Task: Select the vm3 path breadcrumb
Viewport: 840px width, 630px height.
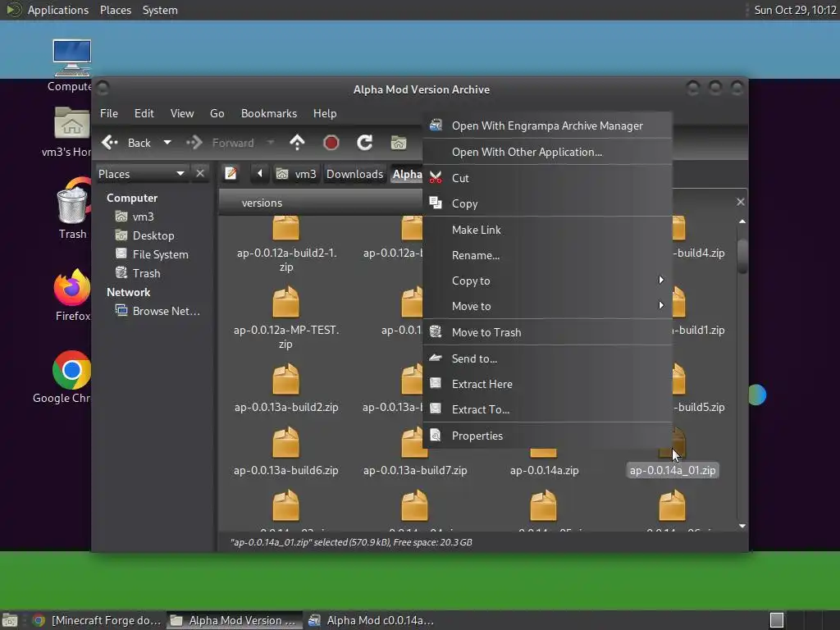Action: click(296, 174)
